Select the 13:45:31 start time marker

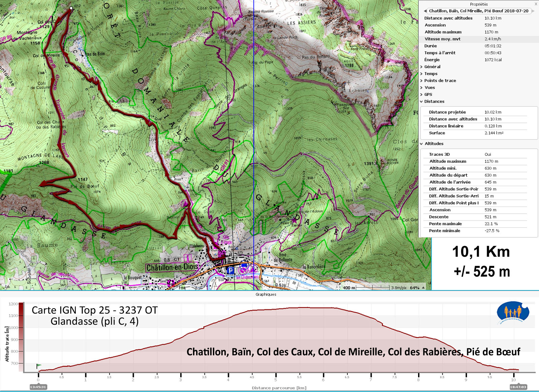pos(38,387)
